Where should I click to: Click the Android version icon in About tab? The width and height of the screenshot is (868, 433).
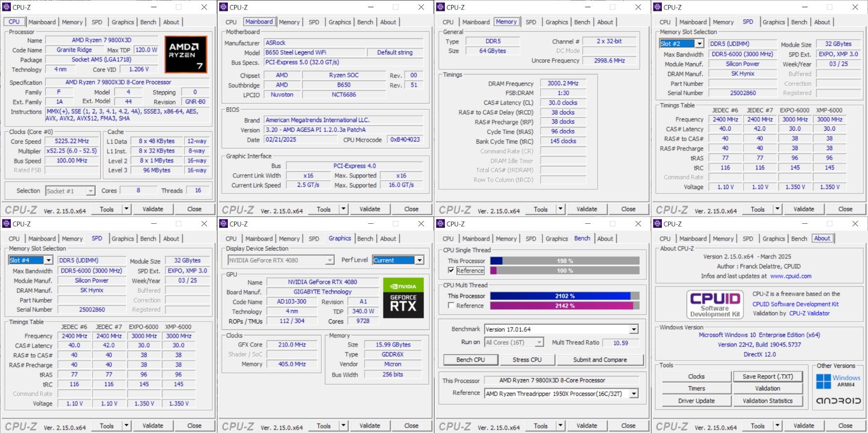840,400
